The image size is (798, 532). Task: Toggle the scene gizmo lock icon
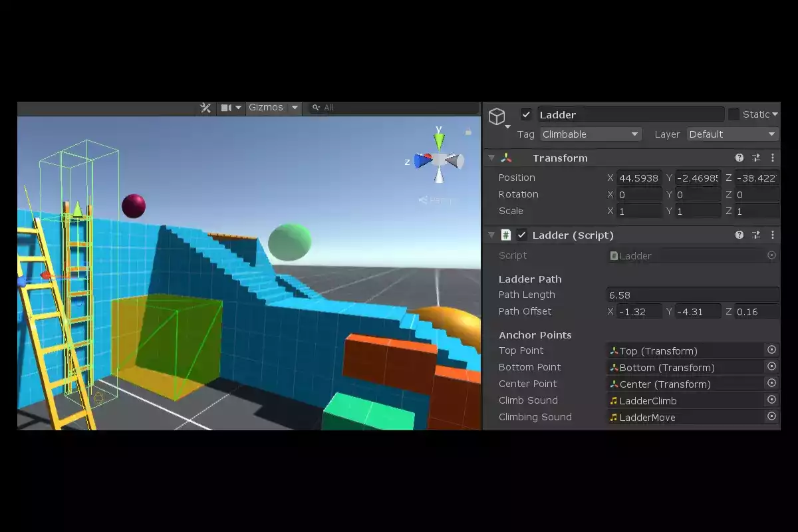(468, 132)
